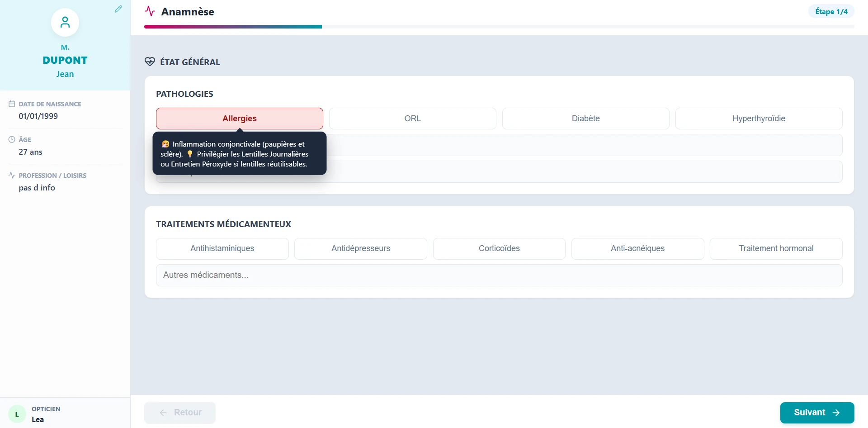Click the patient avatar icon
Viewport: 868px width, 428px height.
(x=65, y=22)
